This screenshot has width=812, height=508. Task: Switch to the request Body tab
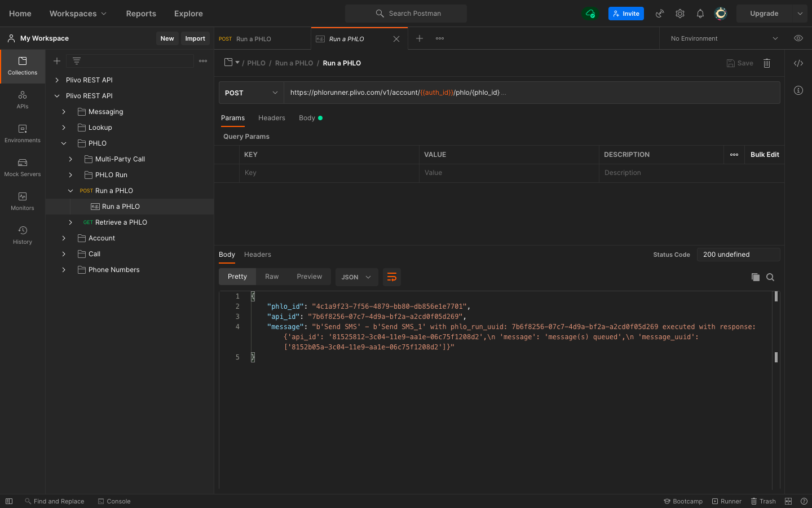pos(310,118)
